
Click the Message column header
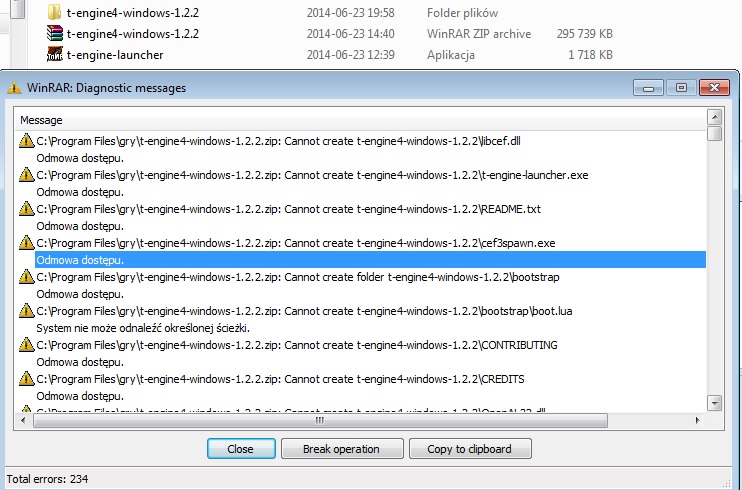pos(360,120)
